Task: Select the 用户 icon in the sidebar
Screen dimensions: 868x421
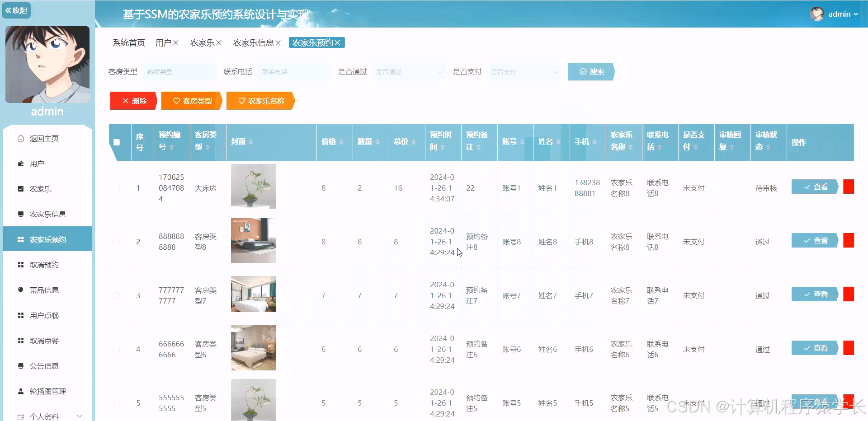Action: click(x=21, y=164)
